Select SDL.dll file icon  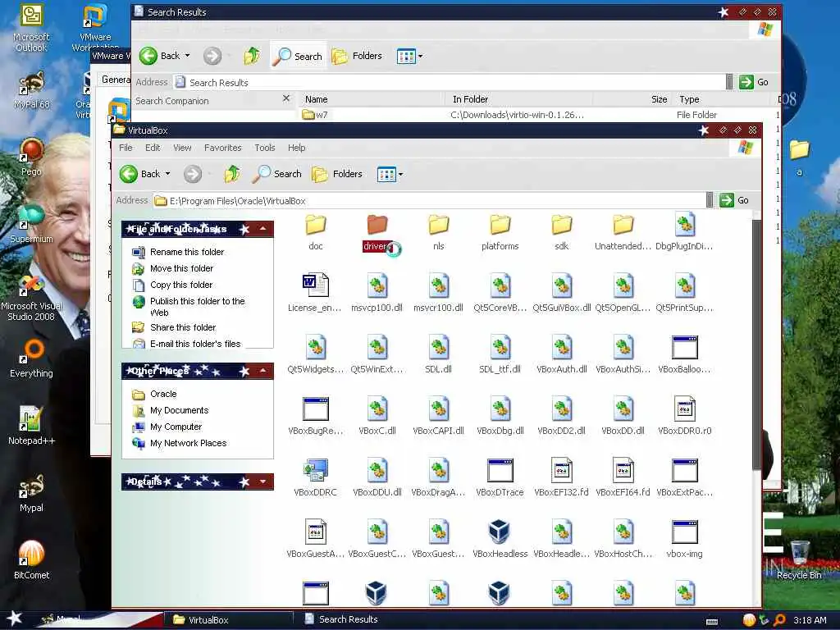click(x=438, y=347)
